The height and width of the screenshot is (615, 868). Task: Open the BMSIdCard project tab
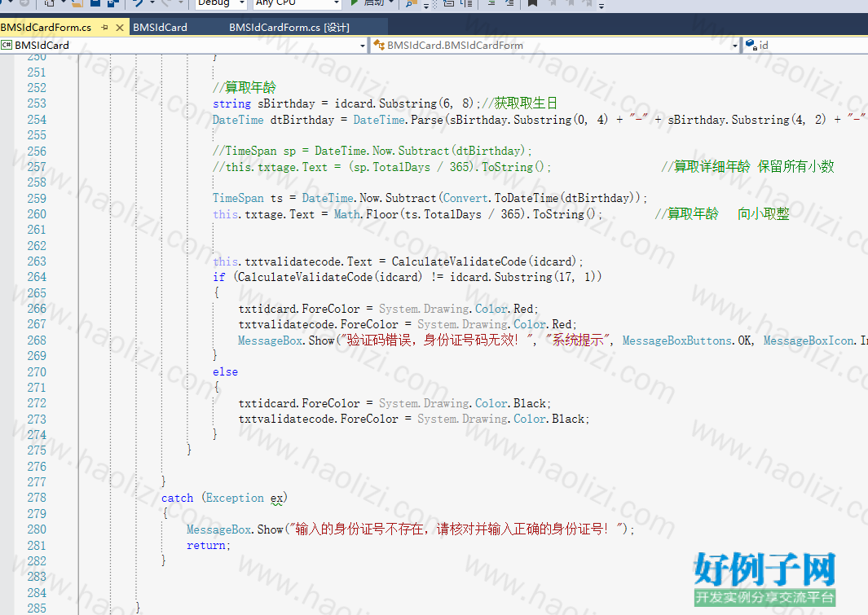[x=160, y=27]
